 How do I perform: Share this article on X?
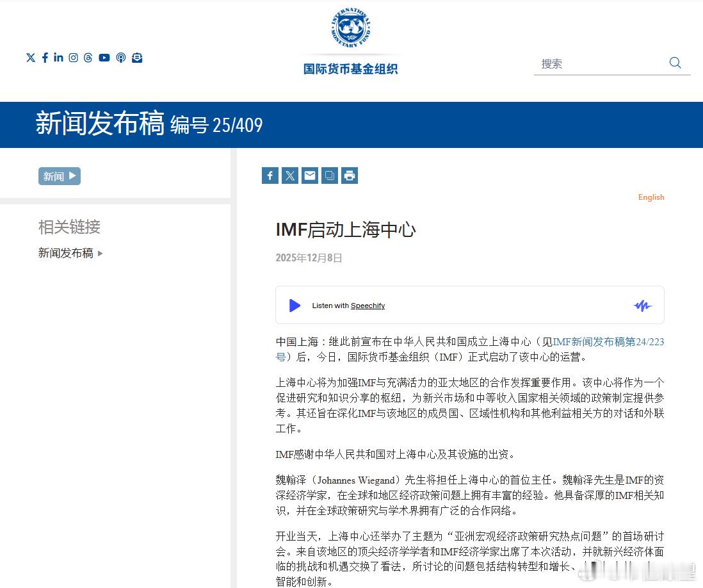[x=289, y=175]
